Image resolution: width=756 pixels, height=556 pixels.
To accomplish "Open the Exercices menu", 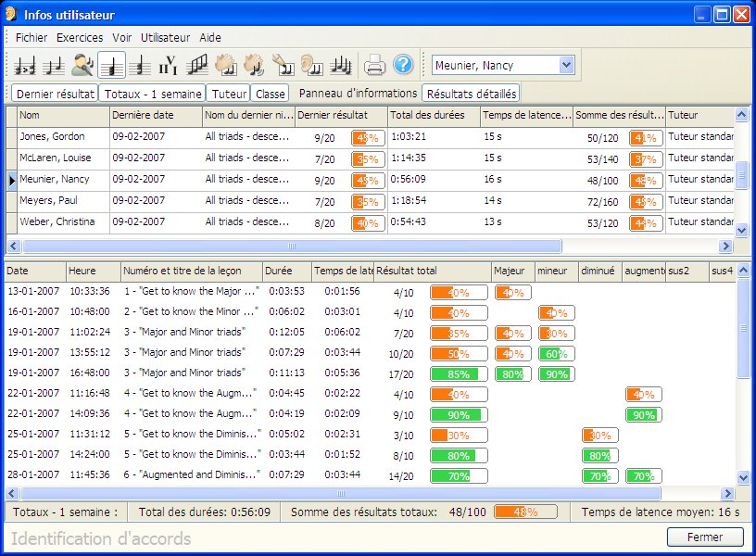I will coord(80,38).
